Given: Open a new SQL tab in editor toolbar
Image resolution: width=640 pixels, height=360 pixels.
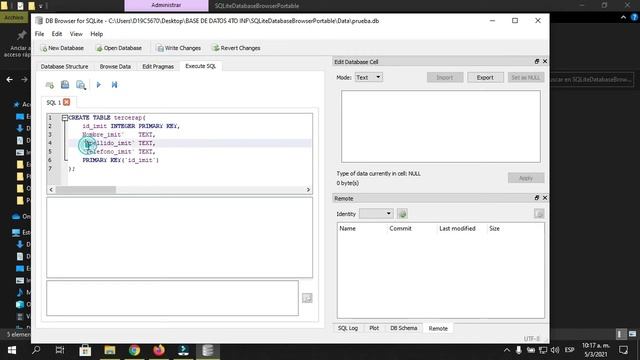Looking at the screenshot, I should click(50, 85).
